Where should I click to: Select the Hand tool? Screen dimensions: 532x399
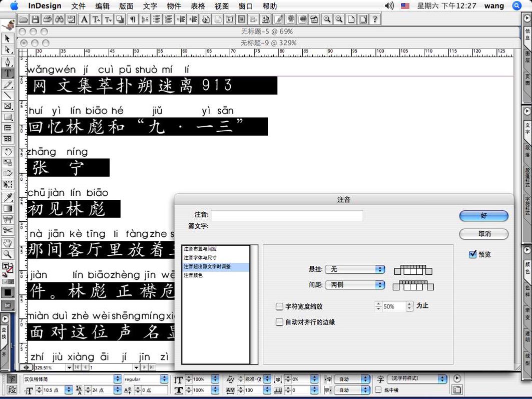tap(8, 243)
